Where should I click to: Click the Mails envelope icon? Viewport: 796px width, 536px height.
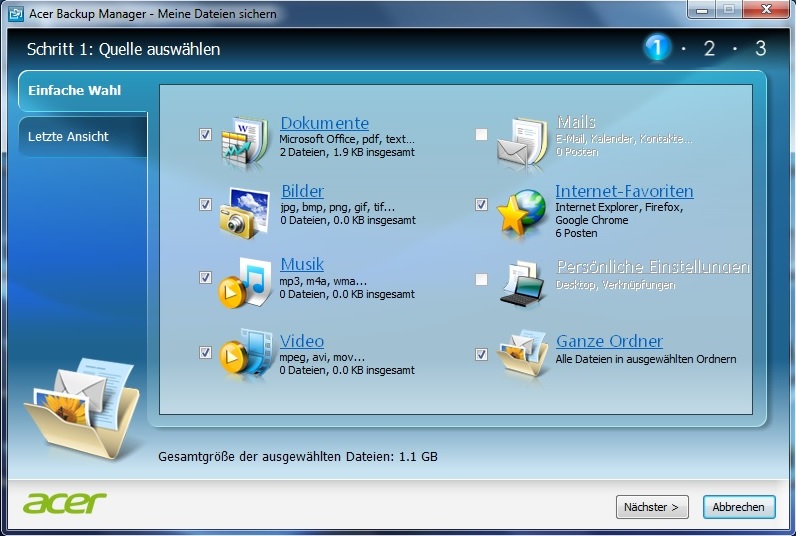522,143
